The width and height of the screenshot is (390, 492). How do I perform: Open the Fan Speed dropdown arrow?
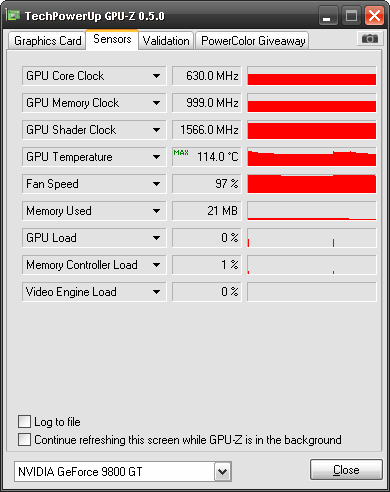[x=156, y=184]
